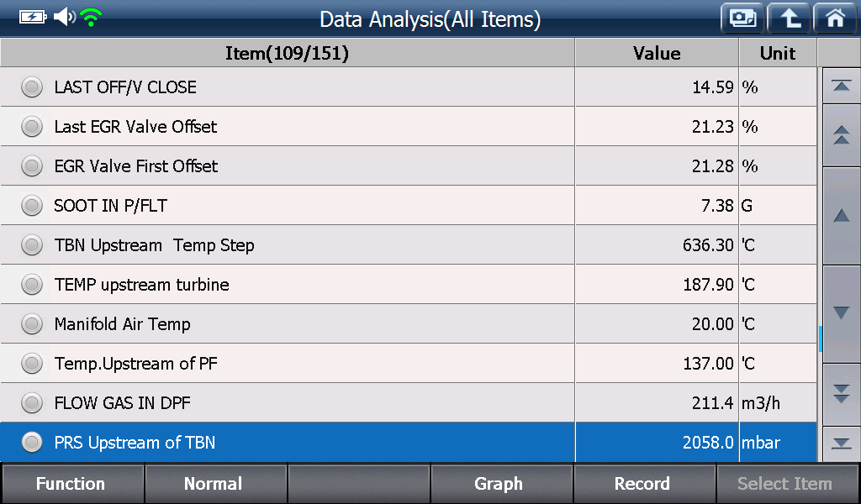Click the blue scrollbar position indicator
This screenshot has height=504, width=861.
click(x=820, y=339)
